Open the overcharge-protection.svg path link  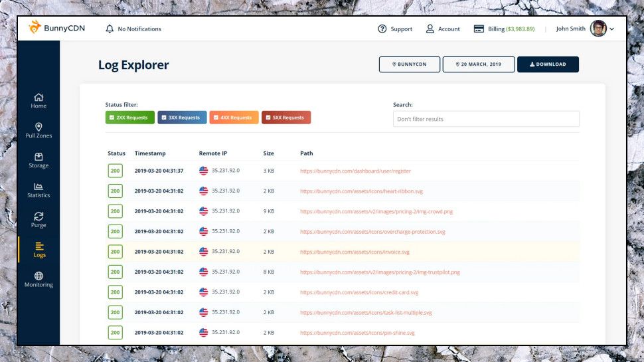(372, 232)
